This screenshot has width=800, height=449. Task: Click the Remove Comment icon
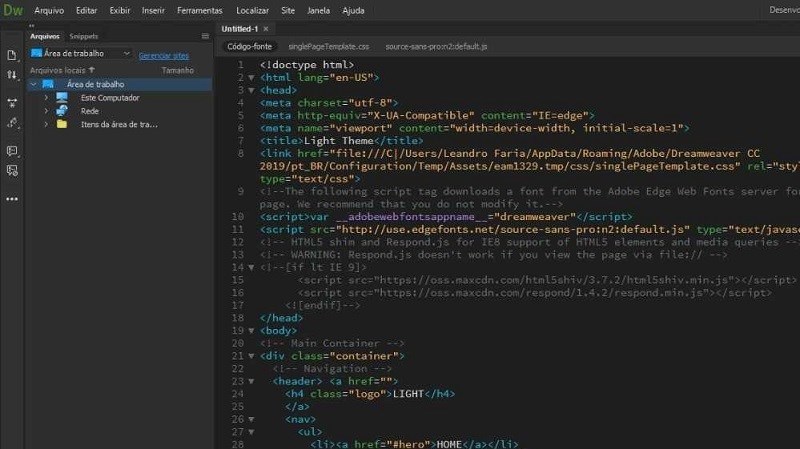[x=12, y=170]
